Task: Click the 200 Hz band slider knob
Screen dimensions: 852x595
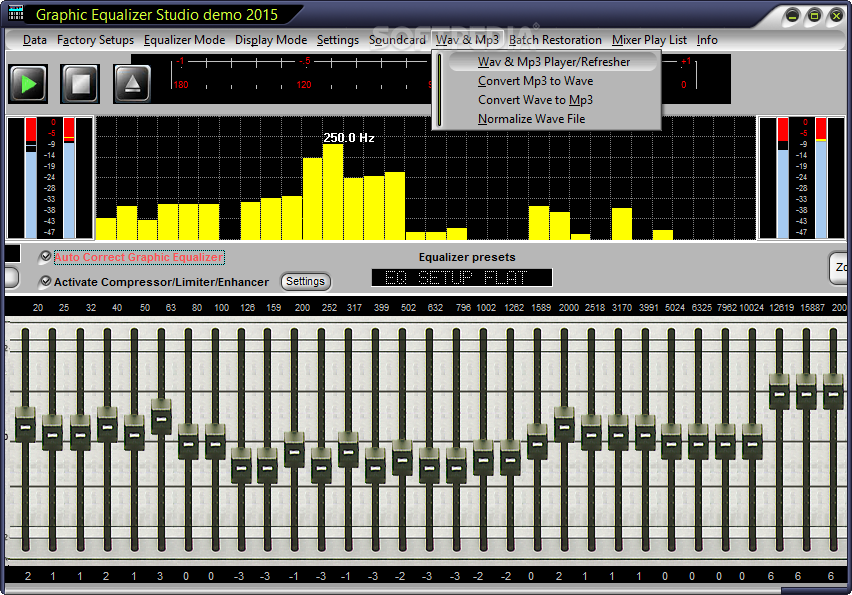Action: (295, 449)
